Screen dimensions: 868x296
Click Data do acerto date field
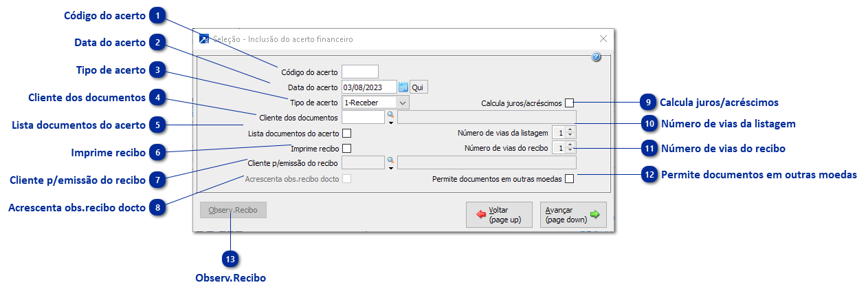click(x=369, y=87)
